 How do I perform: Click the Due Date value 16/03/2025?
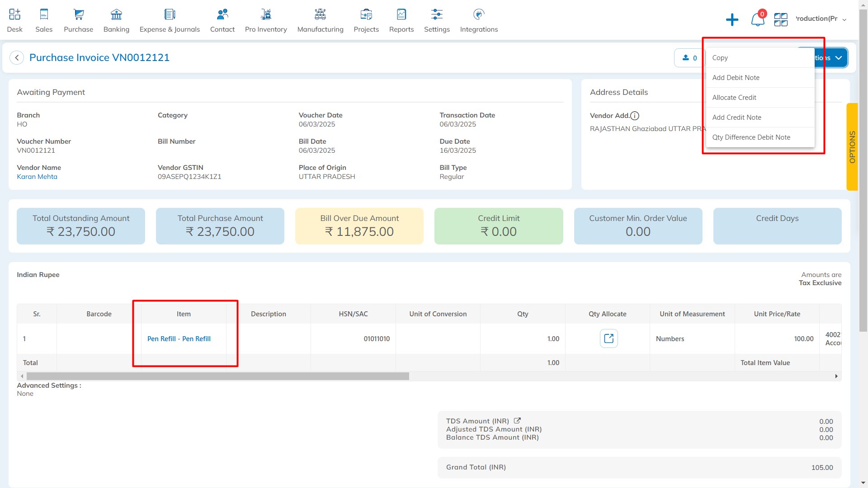(458, 150)
